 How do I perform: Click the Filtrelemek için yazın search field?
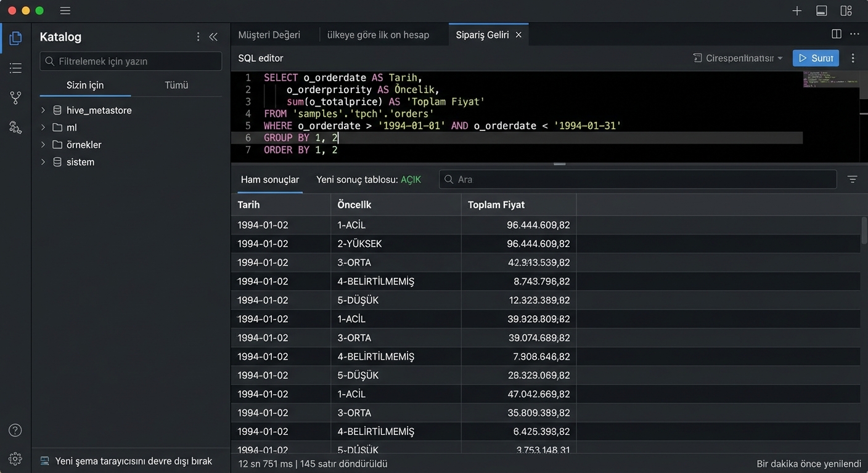coord(131,61)
